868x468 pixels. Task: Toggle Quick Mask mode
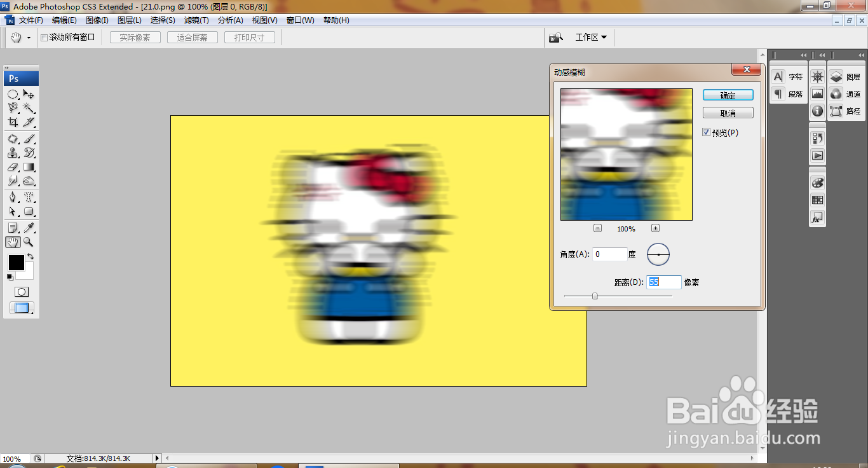21,292
